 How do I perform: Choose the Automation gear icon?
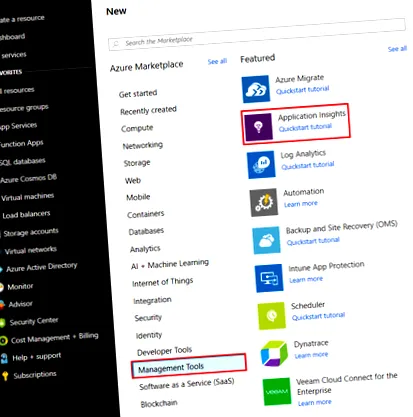point(264,202)
